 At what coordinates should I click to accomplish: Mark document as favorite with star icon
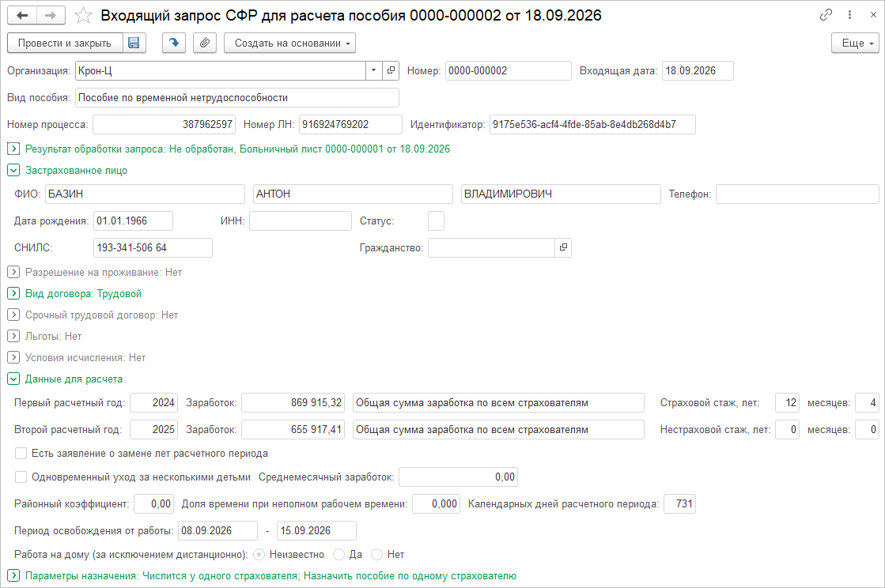pos(83,15)
